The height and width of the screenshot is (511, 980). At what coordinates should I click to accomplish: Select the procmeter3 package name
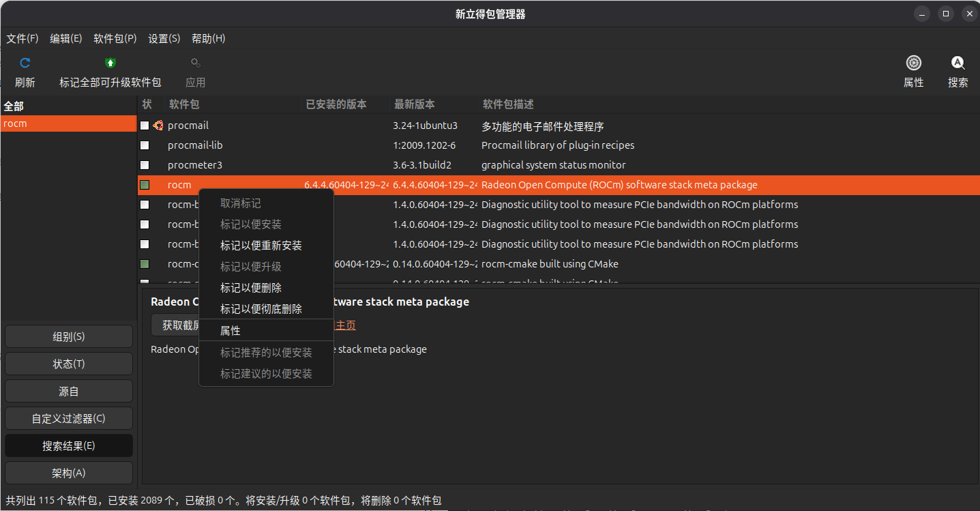(x=195, y=165)
